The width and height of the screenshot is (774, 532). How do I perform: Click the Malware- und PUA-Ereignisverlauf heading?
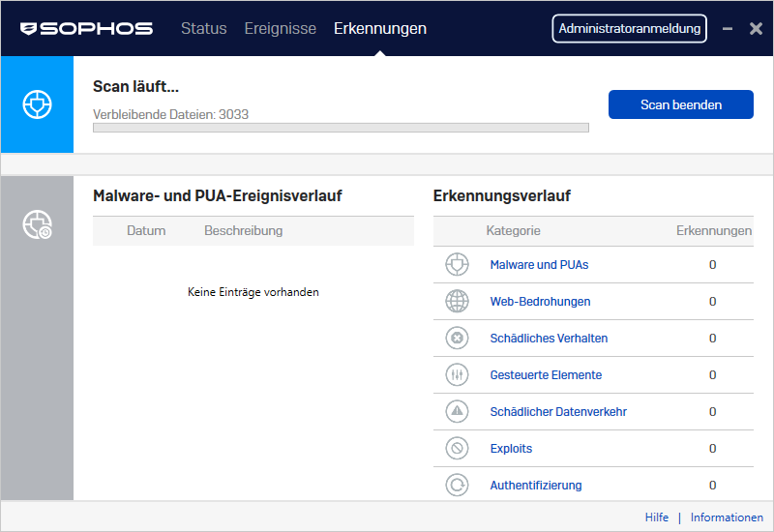[x=217, y=195]
